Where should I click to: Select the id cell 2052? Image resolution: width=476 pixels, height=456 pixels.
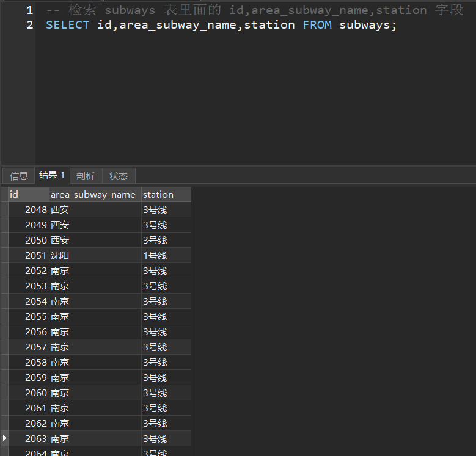pyautogui.click(x=29, y=271)
